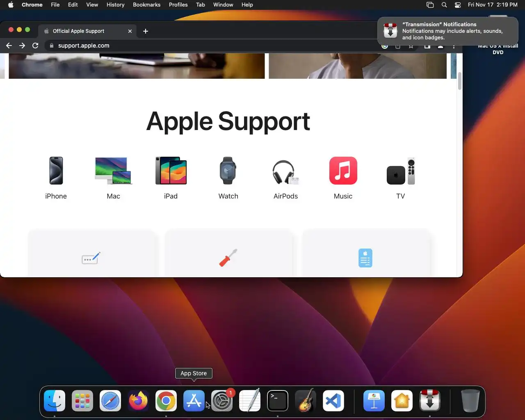Open the Help menu
The height and width of the screenshot is (420, 525).
(x=247, y=5)
